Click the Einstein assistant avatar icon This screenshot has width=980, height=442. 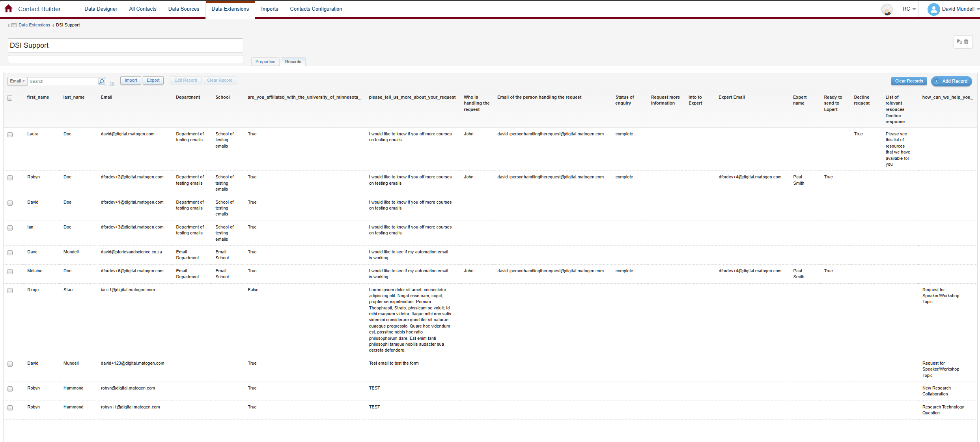pos(887,9)
